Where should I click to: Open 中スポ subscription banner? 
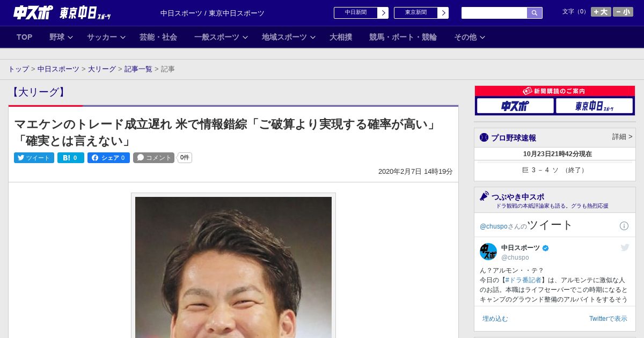coord(515,106)
